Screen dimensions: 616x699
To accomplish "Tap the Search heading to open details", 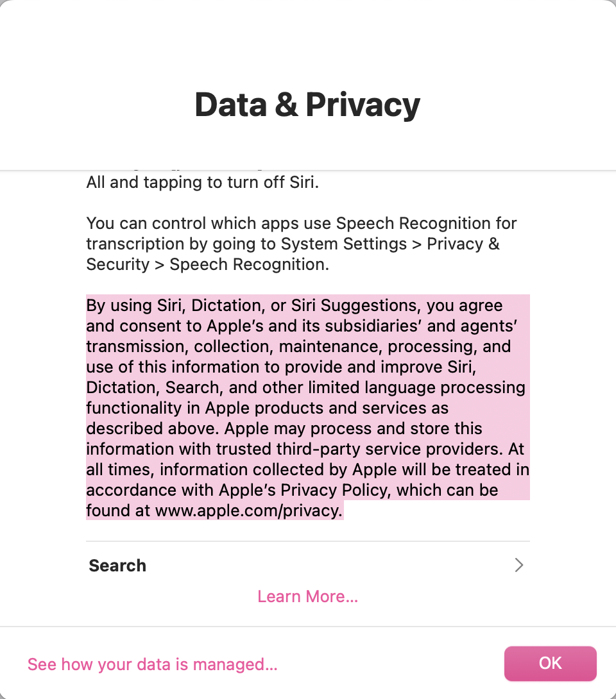I will (x=117, y=565).
